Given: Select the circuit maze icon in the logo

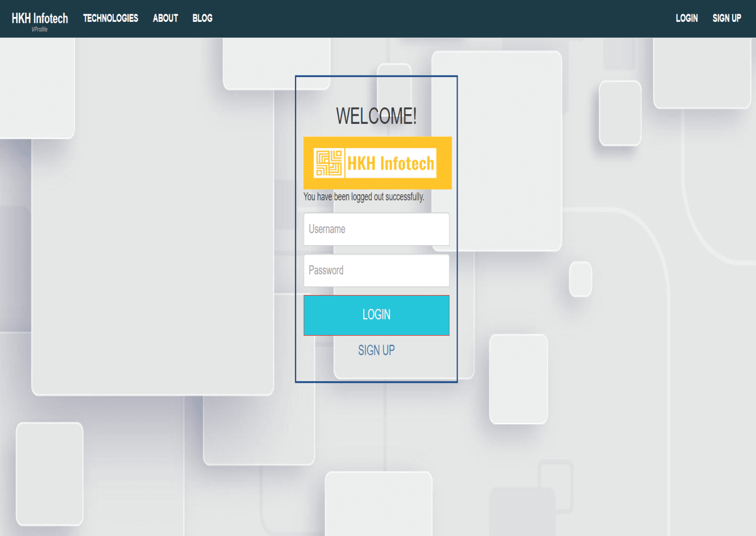Looking at the screenshot, I should pyautogui.click(x=329, y=163).
